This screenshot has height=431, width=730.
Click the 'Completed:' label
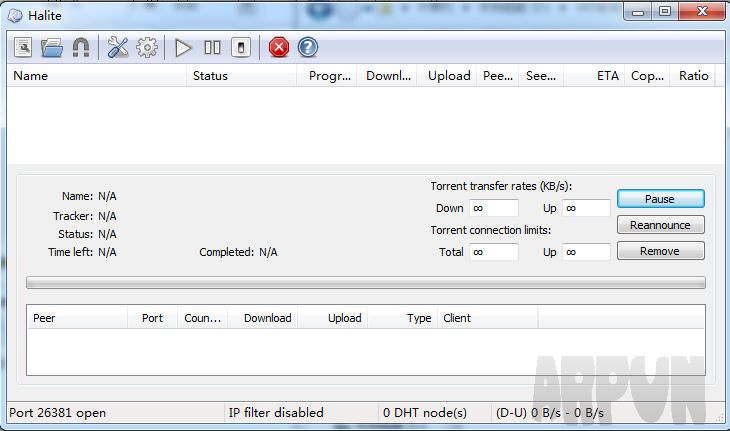pyautogui.click(x=227, y=252)
